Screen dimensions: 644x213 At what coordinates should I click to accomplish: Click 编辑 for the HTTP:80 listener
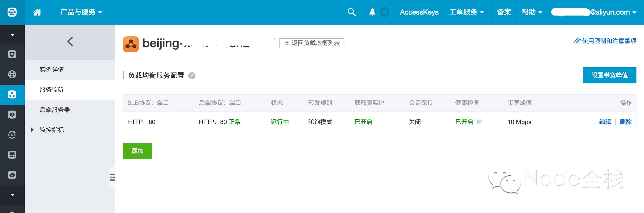(605, 122)
